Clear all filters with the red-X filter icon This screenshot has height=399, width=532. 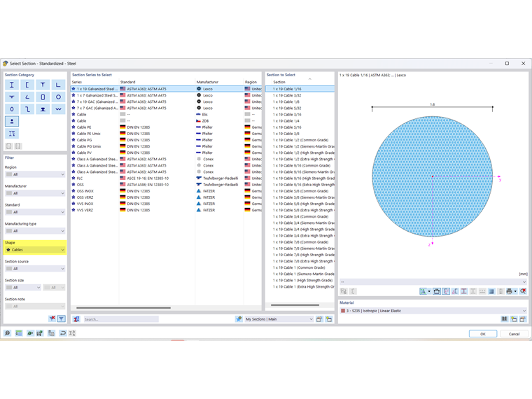(52, 318)
